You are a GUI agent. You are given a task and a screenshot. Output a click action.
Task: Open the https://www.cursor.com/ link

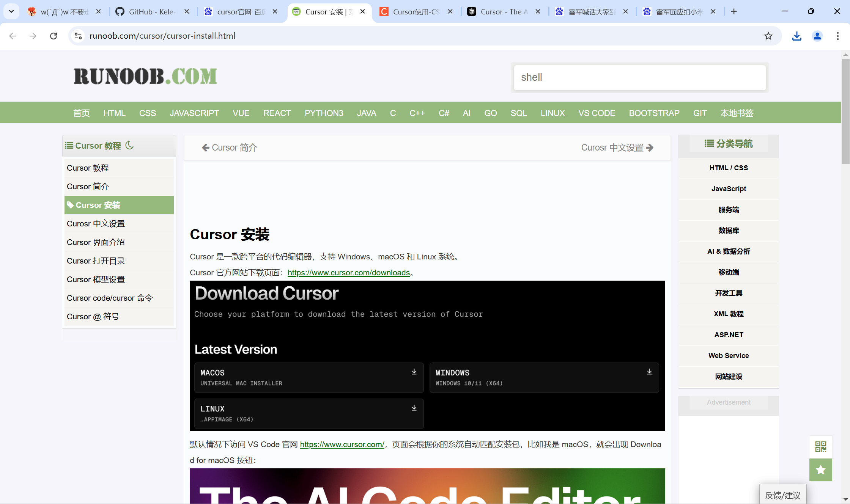point(342,444)
